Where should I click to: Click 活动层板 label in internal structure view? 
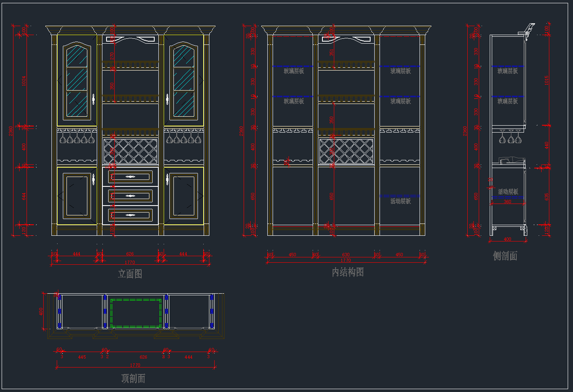400,202
